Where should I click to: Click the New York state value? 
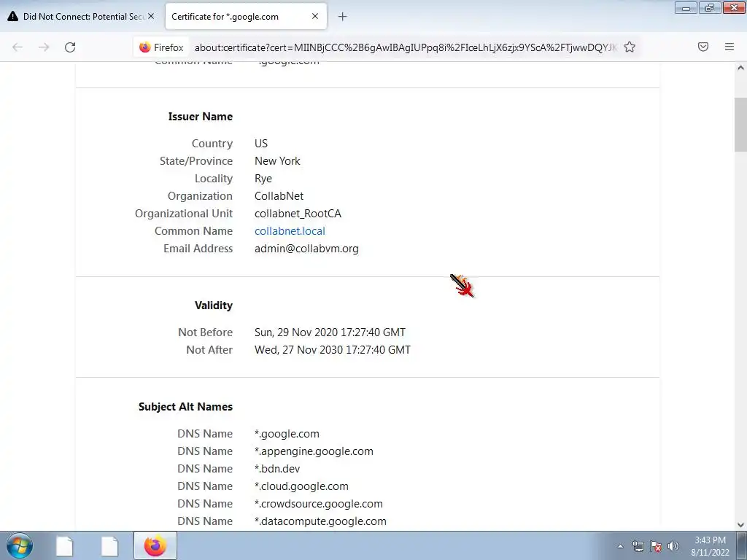(277, 161)
